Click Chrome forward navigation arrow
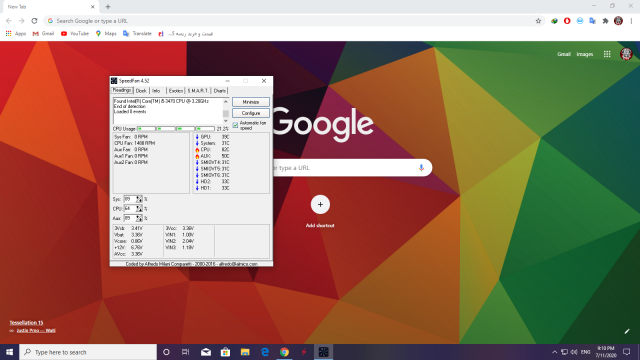Viewport: 640px width, 360px height. pos(22,21)
